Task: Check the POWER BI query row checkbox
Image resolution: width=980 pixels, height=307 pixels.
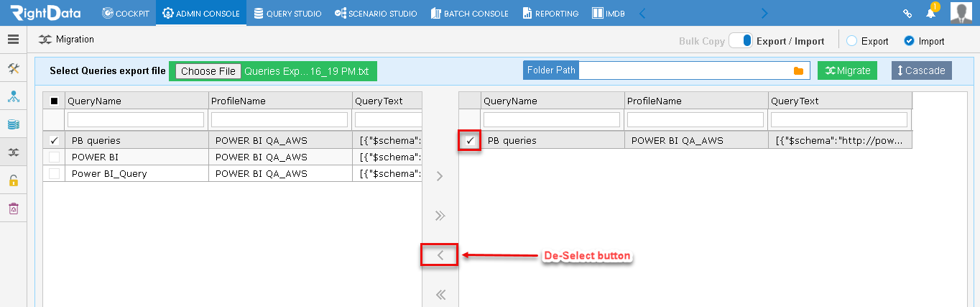Action: (x=54, y=157)
